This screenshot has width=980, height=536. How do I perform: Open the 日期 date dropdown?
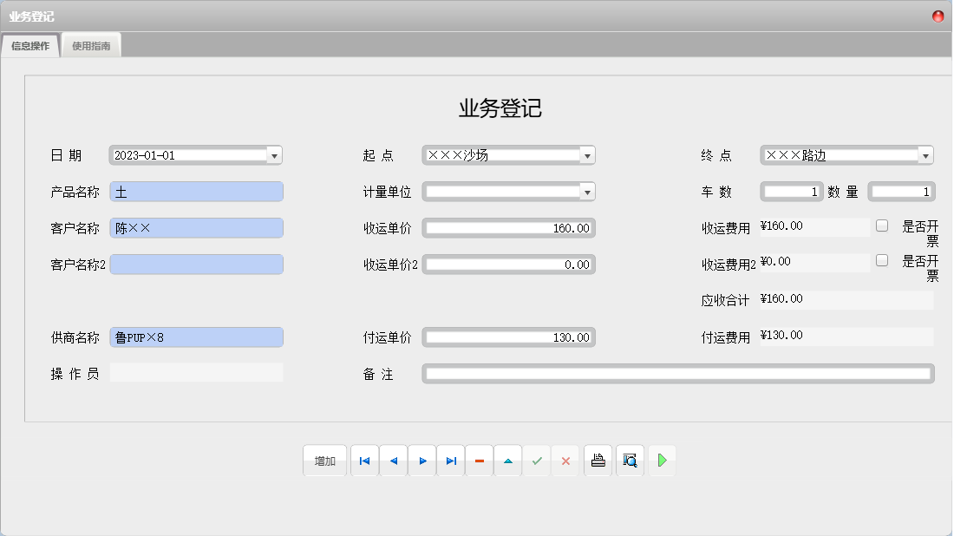[275, 154]
